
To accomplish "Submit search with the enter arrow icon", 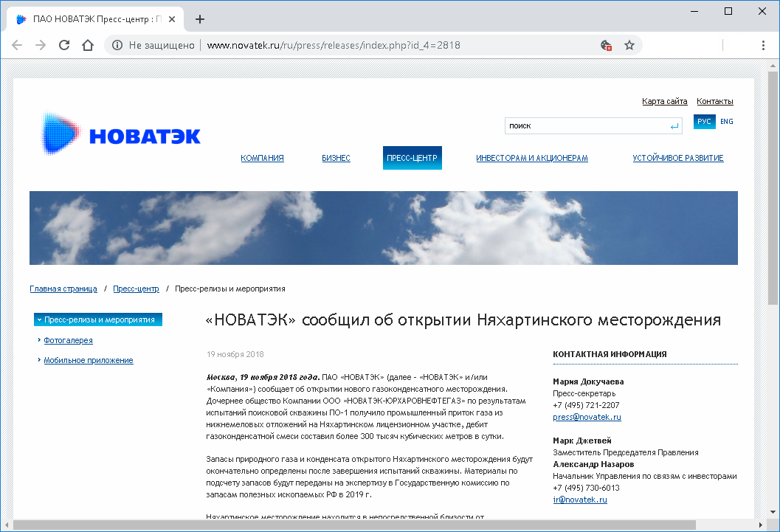I will pyautogui.click(x=674, y=126).
